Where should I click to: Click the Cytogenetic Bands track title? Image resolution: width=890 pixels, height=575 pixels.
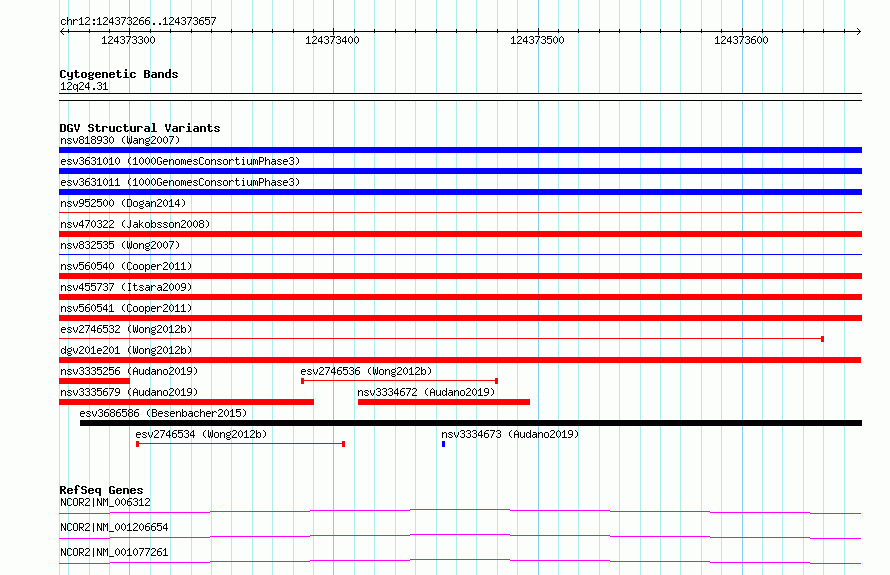point(119,74)
